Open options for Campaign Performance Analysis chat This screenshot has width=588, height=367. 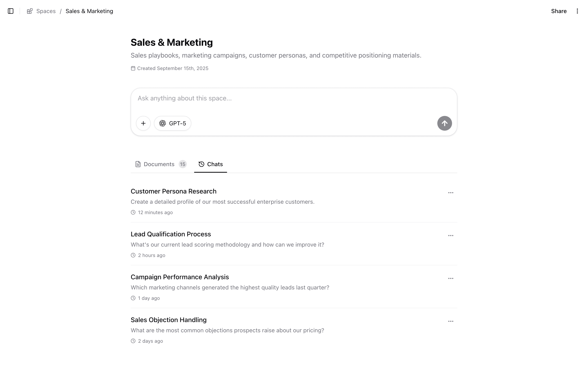pyautogui.click(x=451, y=278)
